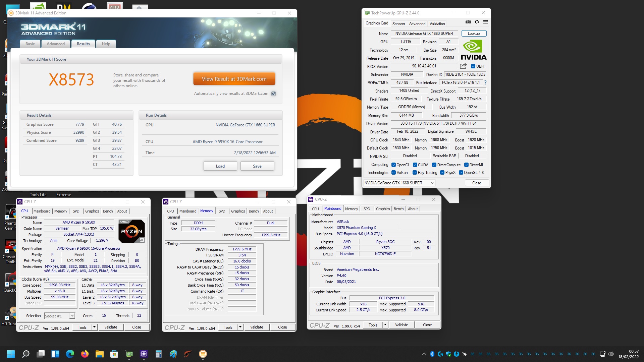The image size is (644, 362).
Task: Toggle the UEFI checkbox in GPU-Z
Action: tap(473, 66)
